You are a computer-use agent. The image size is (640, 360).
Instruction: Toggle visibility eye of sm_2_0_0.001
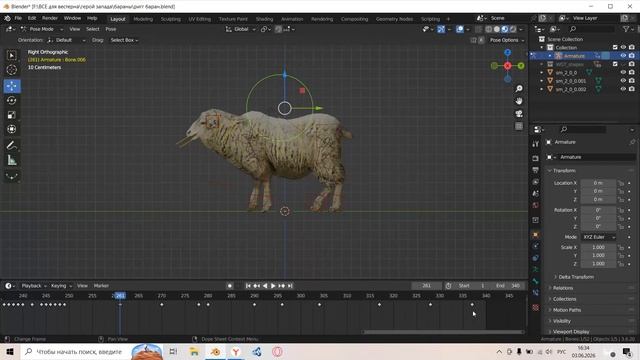623,81
